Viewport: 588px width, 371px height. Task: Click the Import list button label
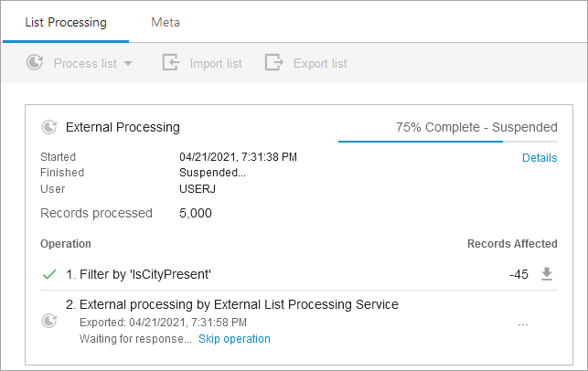point(216,64)
